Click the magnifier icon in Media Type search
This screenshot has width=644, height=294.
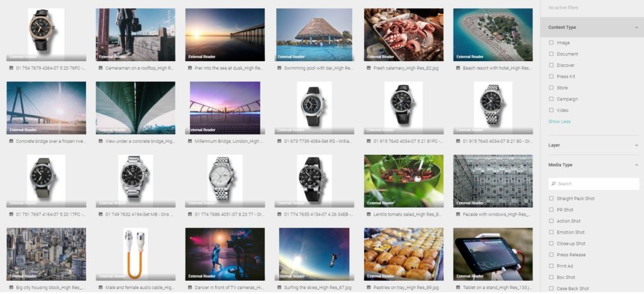pos(553,184)
